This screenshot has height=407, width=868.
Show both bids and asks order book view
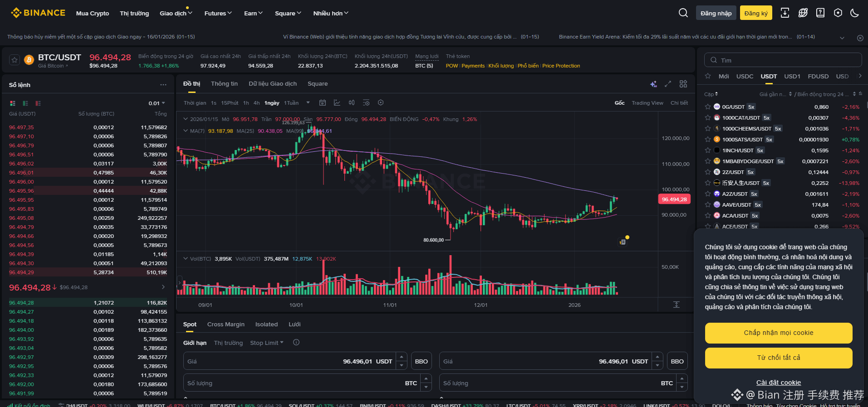pyautogui.click(x=13, y=103)
